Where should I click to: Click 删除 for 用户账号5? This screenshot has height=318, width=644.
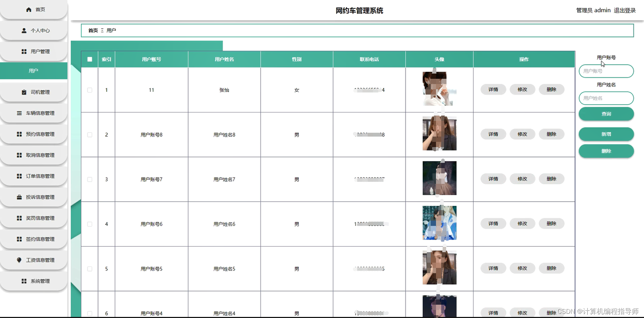(551, 268)
